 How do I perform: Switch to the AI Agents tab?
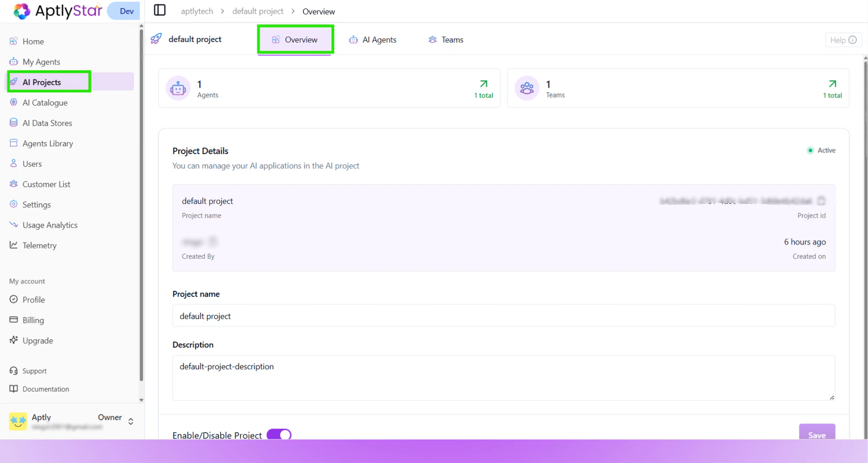click(x=373, y=40)
